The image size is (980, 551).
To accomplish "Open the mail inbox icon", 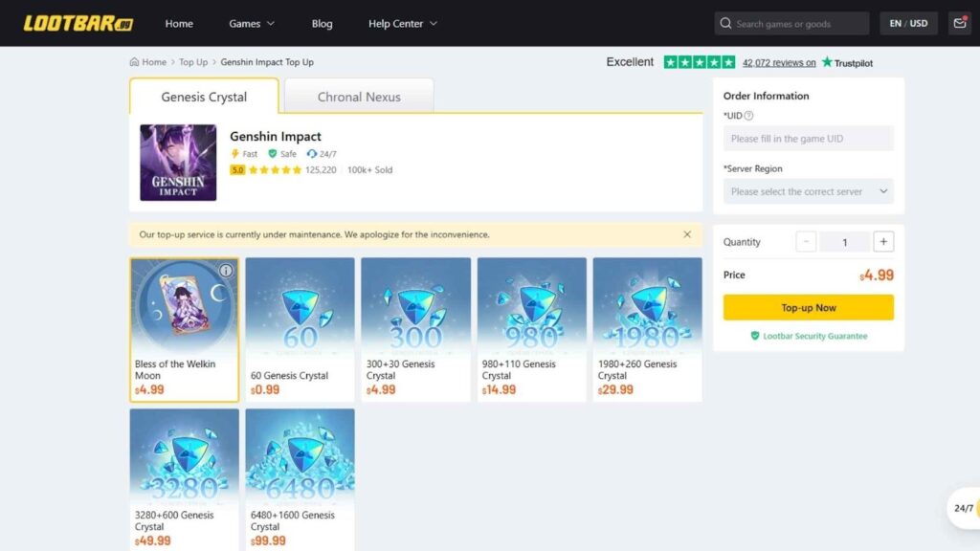I will [959, 23].
